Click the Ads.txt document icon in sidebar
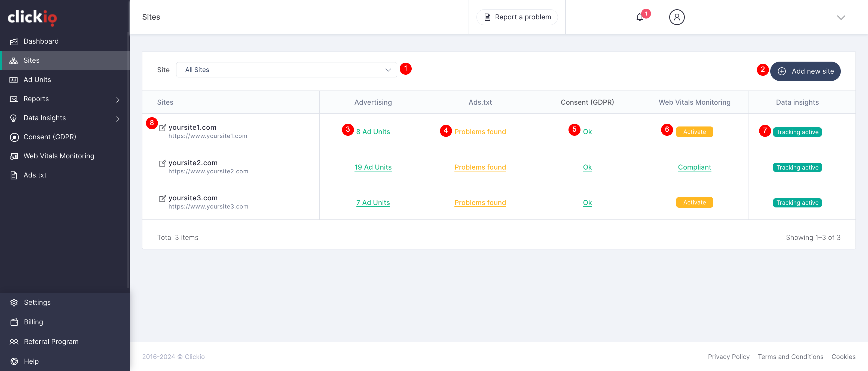Image resolution: width=868 pixels, height=371 pixels. [14, 175]
